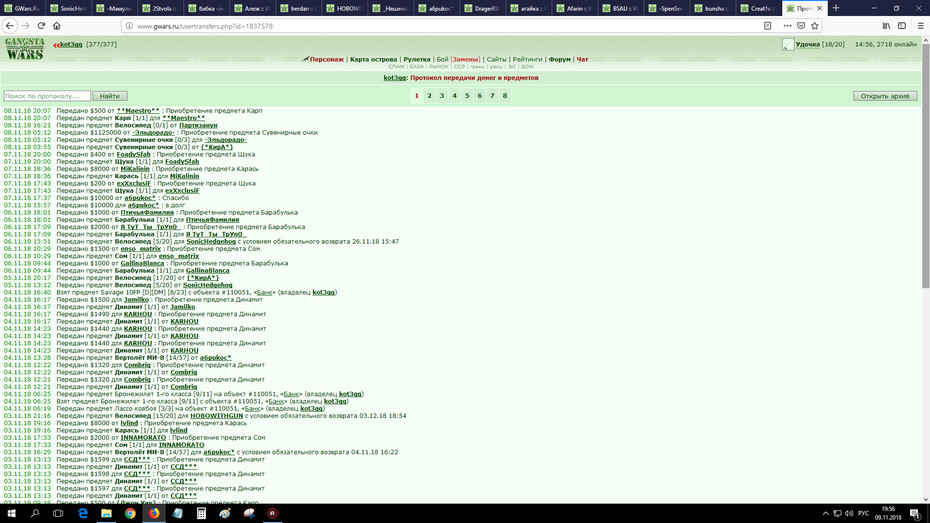Reload the current page
Image resolution: width=930 pixels, height=523 pixels.
(x=41, y=26)
